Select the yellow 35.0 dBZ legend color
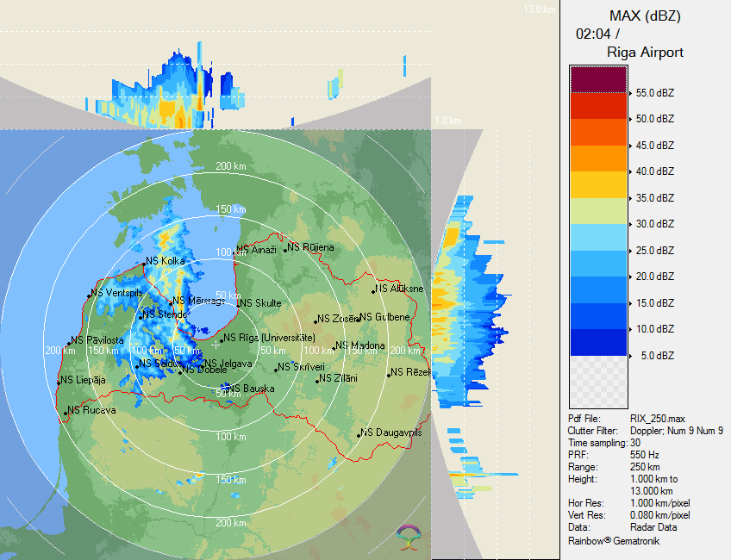Screen dimensions: 731x560 click(x=597, y=184)
